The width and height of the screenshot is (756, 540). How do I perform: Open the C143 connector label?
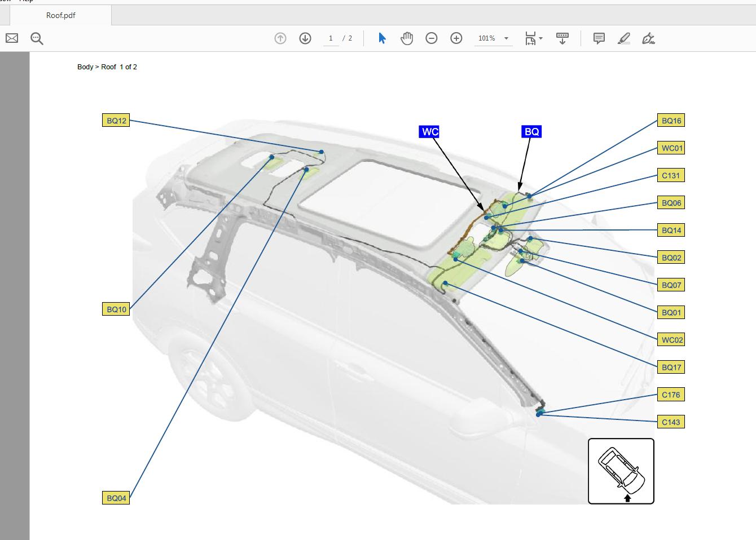[x=671, y=422]
